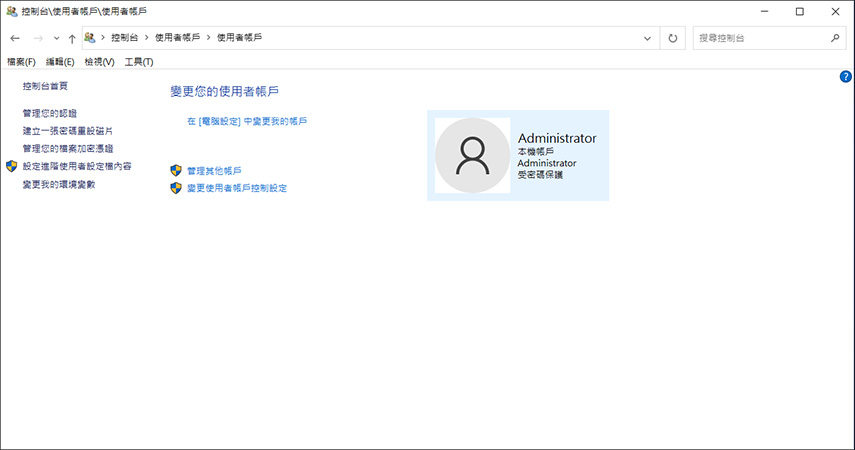Open the 檔案(F) menu

tap(21, 62)
